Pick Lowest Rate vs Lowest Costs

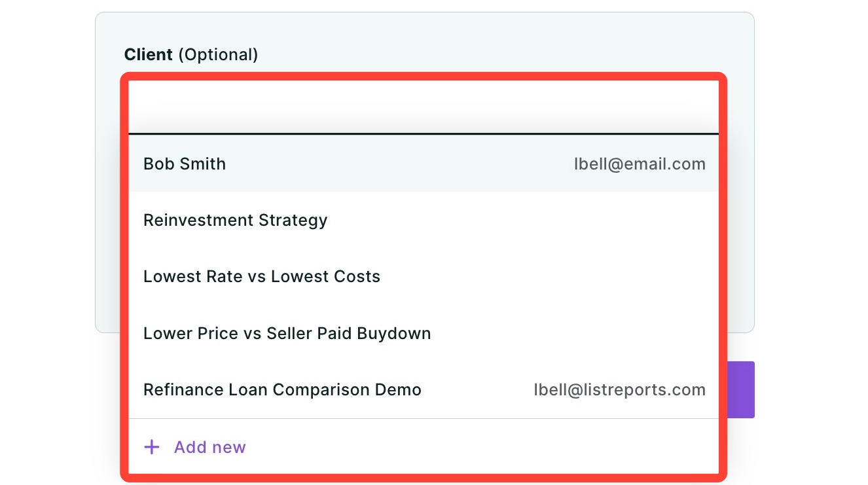[424, 276]
